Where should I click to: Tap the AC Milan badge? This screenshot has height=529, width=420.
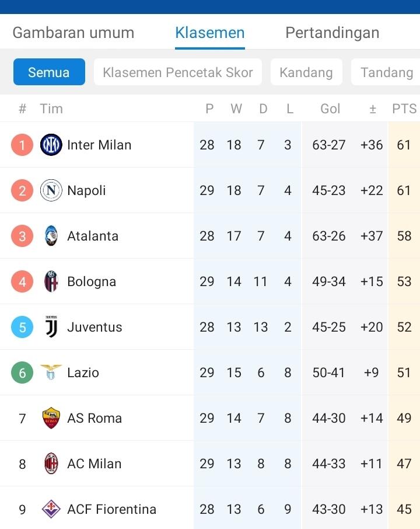[51, 464]
